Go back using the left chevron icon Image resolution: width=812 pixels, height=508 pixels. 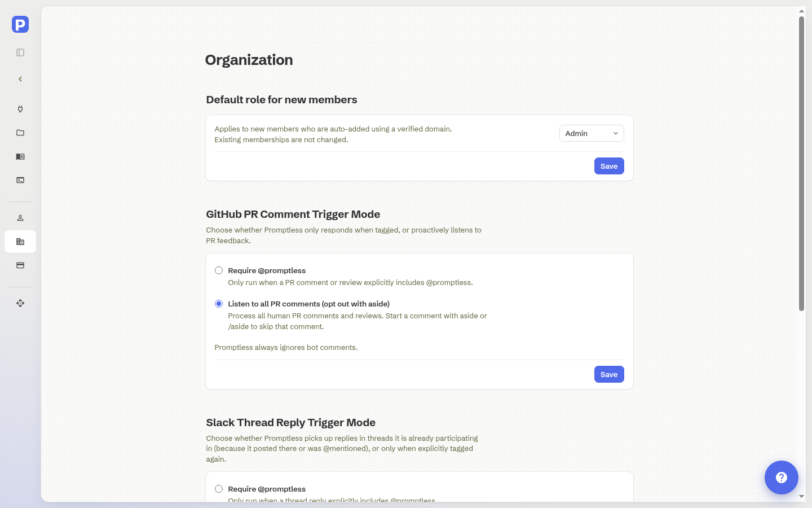click(20, 79)
